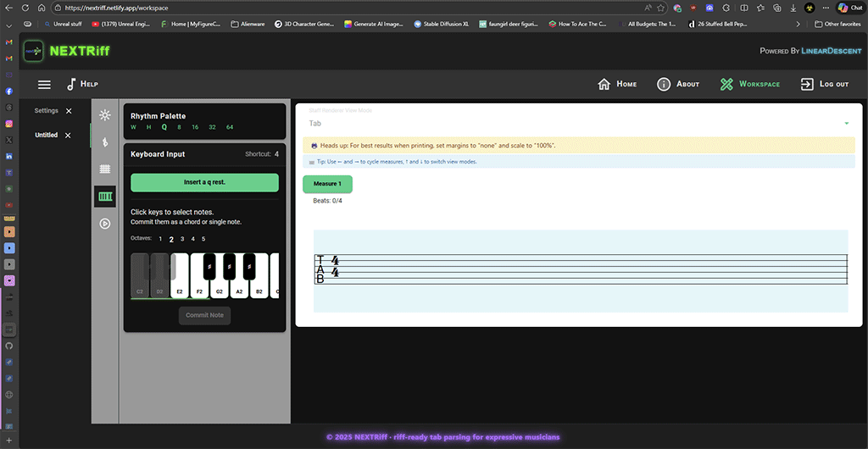Open the fretboard grid tool
The image size is (868, 449).
[x=105, y=169]
